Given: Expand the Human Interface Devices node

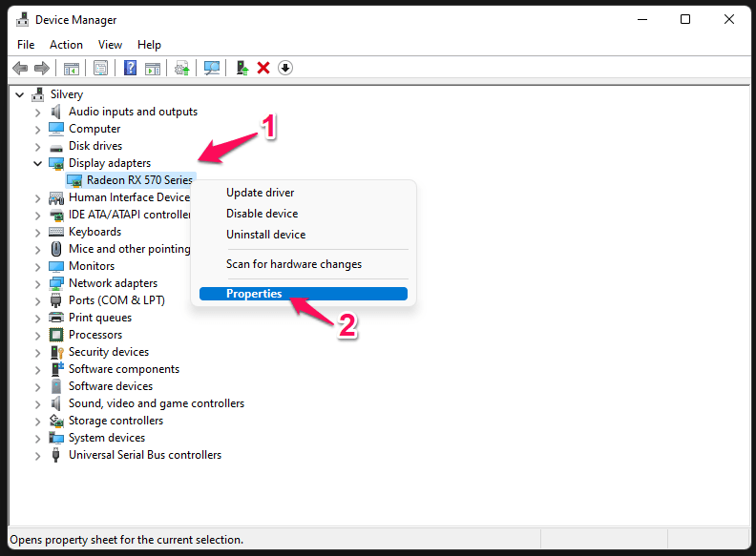Looking at the screenshot, I should (x=37, y=198).
